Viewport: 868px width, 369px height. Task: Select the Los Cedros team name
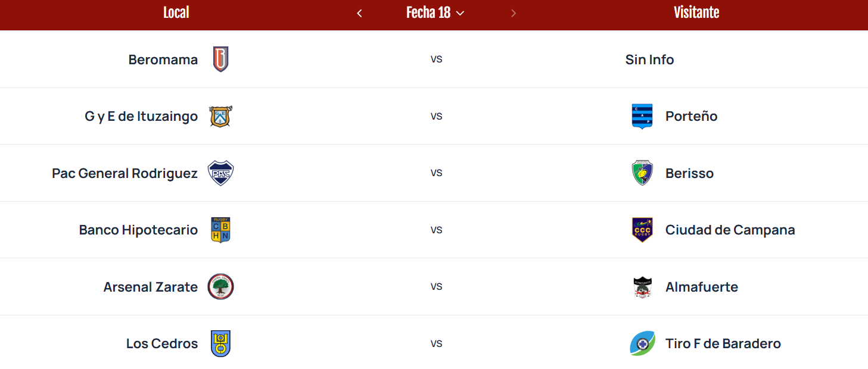tap(162, 343)
